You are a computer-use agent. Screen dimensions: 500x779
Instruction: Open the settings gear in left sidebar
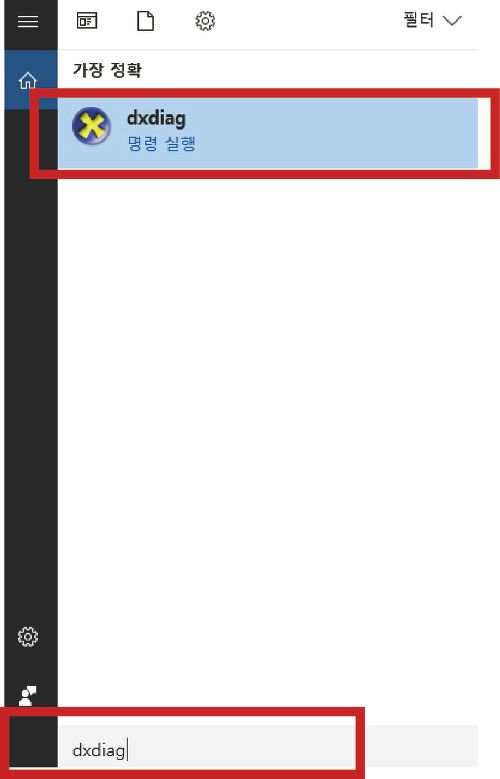coord(28,636)
